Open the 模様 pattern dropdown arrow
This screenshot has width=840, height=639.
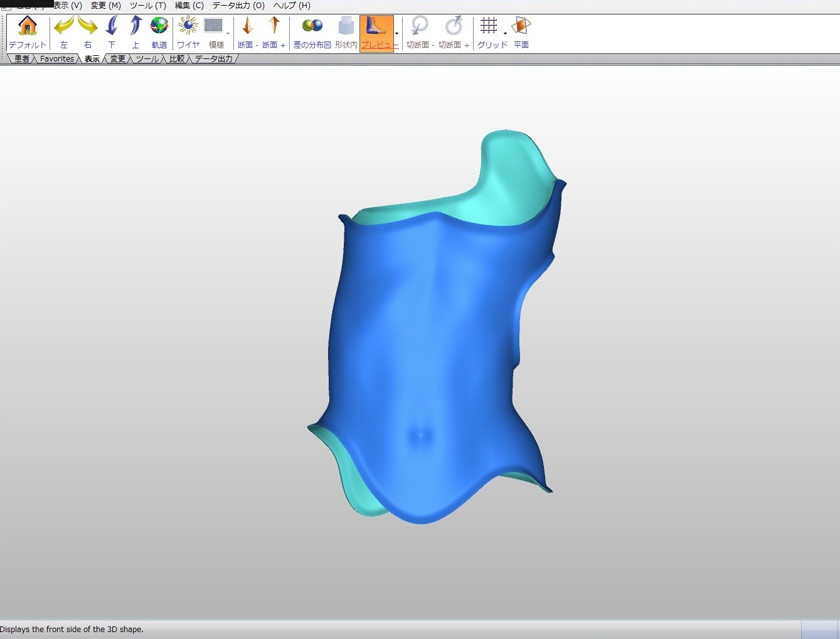pyautogui.click(x=228, y=34)
